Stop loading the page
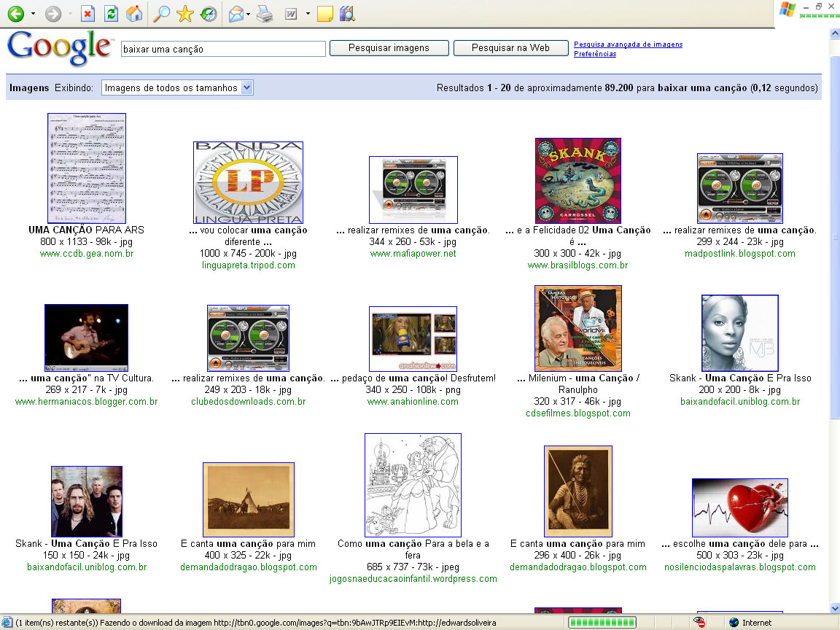The image size is (840, 630). pos(87,13)
